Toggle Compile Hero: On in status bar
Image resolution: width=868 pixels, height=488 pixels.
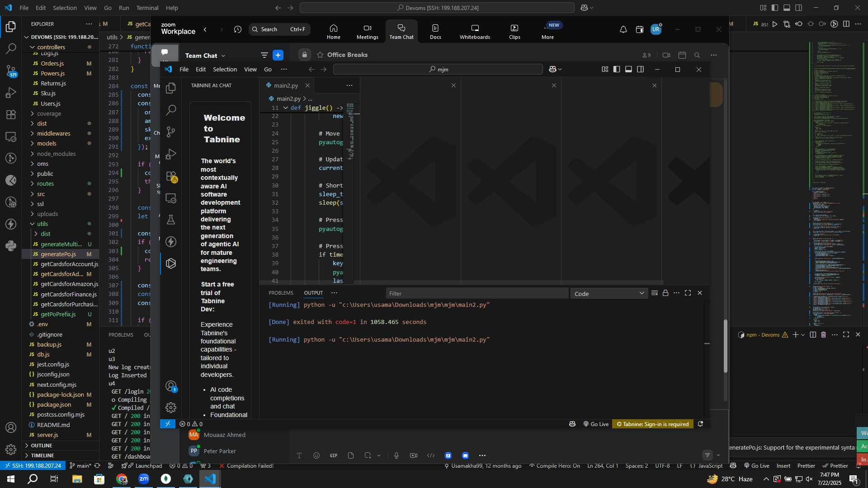pyautogui.click(x=555, y=466)
